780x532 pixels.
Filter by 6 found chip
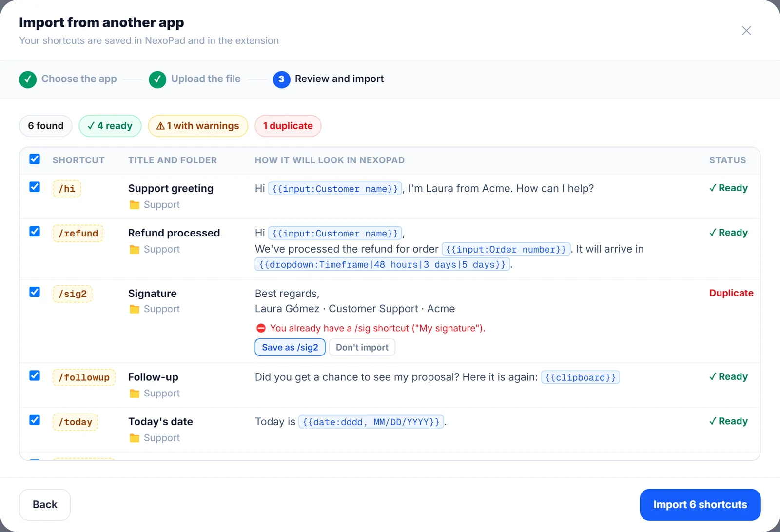(46, 126)
